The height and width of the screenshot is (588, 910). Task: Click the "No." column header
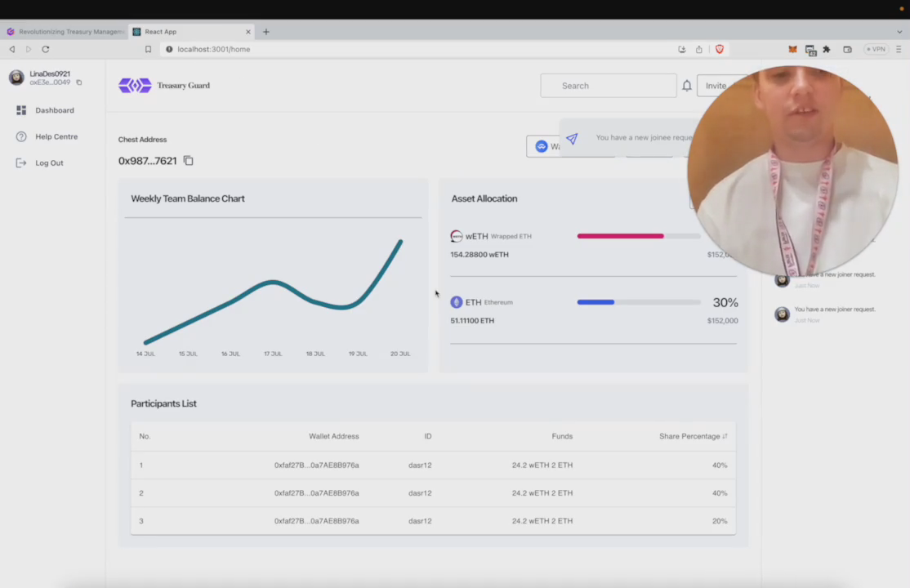(145, 436)
